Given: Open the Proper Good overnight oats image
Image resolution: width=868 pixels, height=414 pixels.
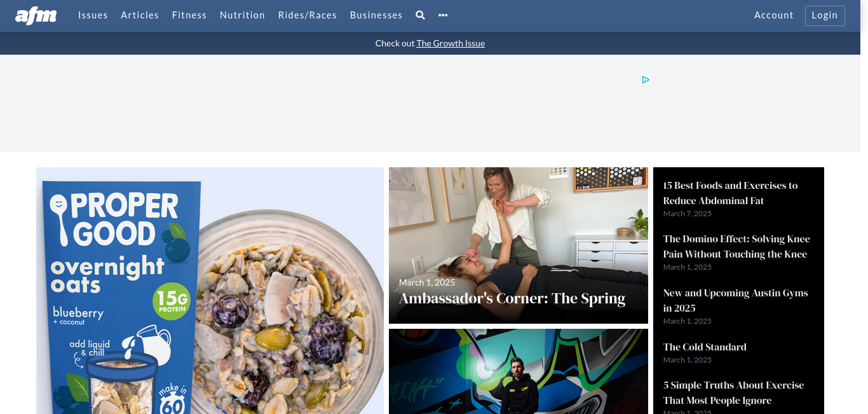Looking at the screenshot, I should click(210, 291).
